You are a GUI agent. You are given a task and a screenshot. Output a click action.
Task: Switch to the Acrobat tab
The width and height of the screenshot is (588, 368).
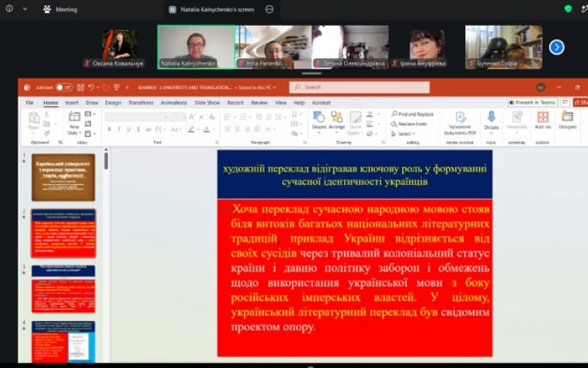[321, 102]
